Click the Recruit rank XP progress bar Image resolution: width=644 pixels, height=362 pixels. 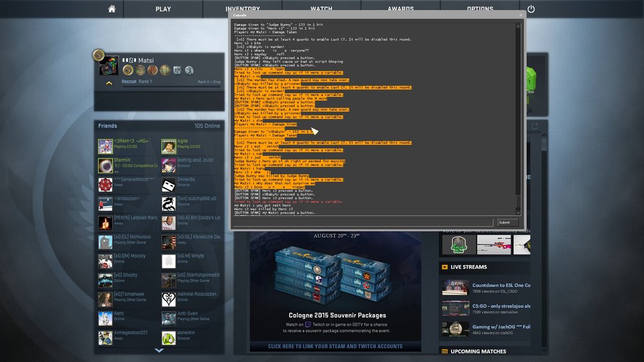[171, 87]
